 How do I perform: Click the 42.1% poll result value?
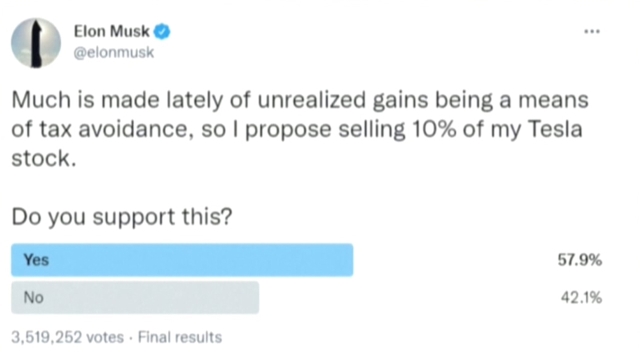581,298
